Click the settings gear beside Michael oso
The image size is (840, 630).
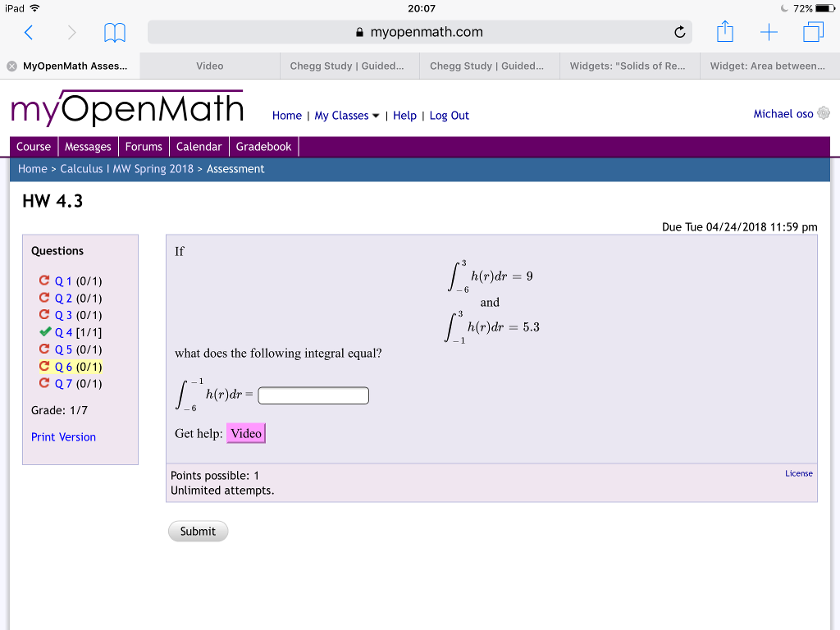[824, 113]
